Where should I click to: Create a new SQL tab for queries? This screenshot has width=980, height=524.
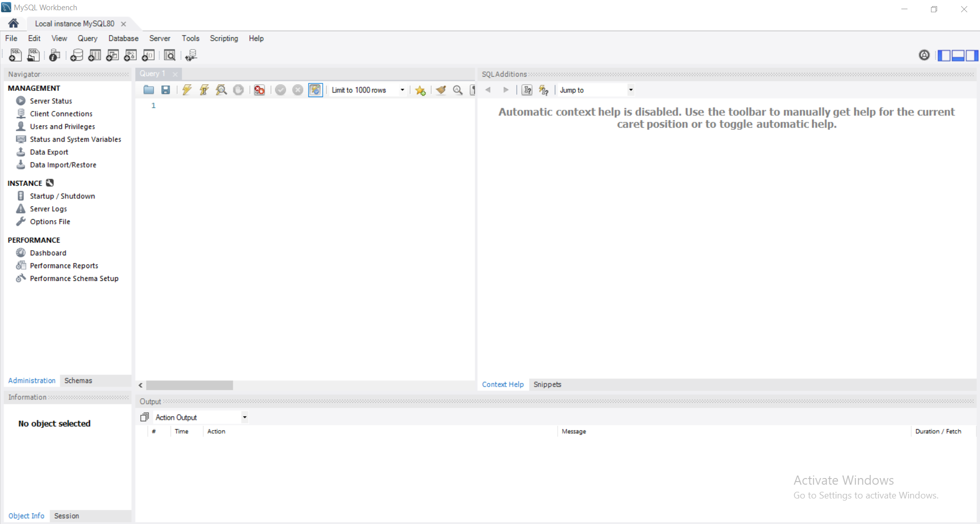[x=15, y=55]
